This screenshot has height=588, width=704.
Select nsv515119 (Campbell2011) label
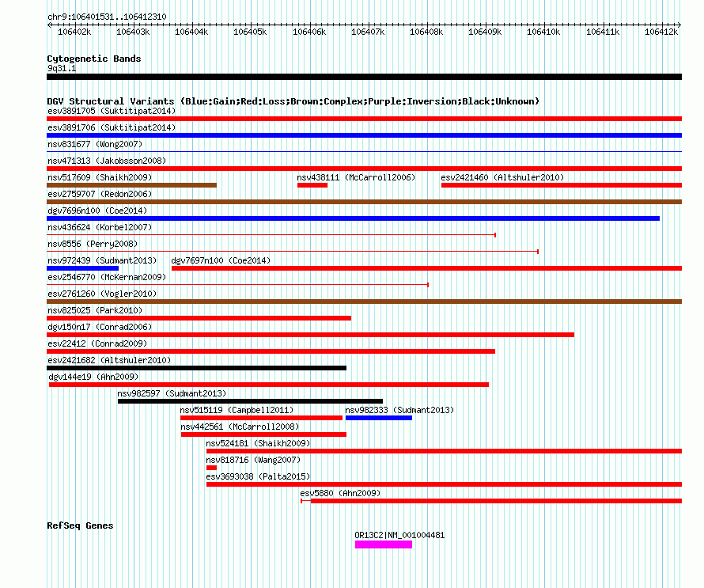pos(237,410)
